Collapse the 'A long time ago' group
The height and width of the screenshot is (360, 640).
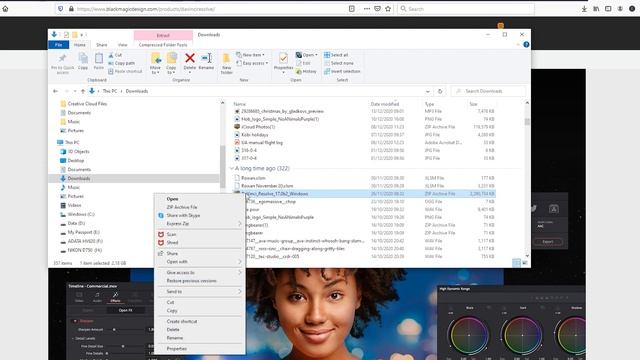(x=232, y=168)
